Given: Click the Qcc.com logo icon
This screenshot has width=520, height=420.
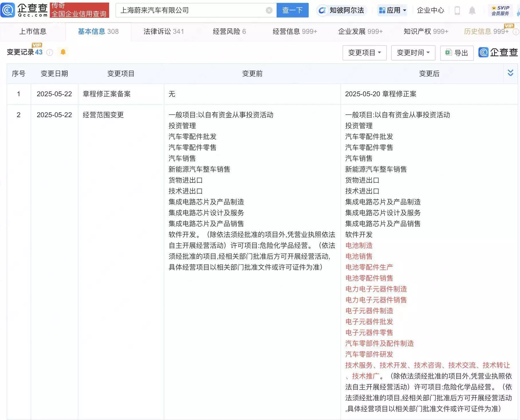Looking at the screenshot, I should (8, 10).
